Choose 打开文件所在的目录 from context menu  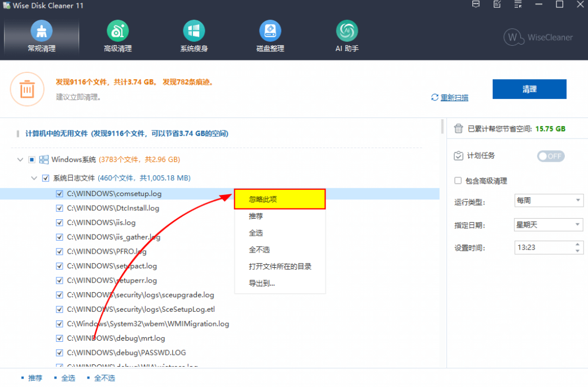point(280,267)
